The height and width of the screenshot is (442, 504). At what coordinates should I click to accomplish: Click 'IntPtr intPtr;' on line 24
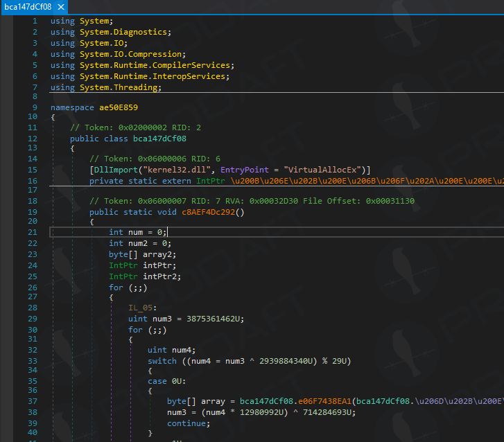click(142, 265)
